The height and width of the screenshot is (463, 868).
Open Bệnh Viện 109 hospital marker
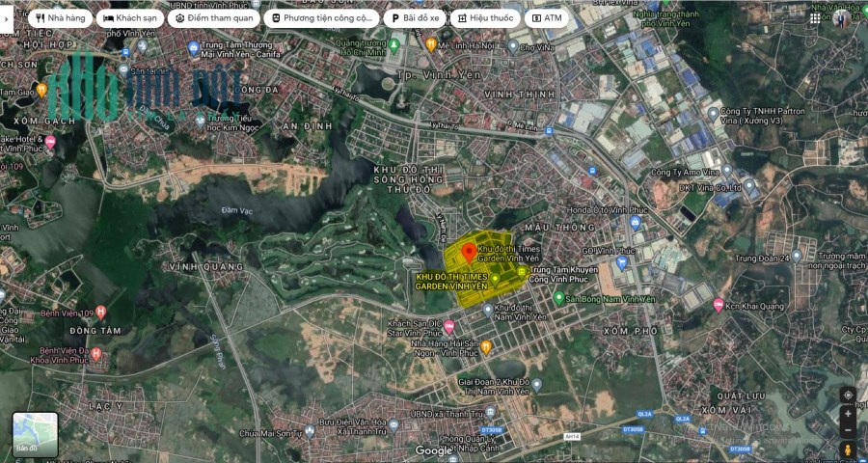pyautogui.click(x=100, y=312)
